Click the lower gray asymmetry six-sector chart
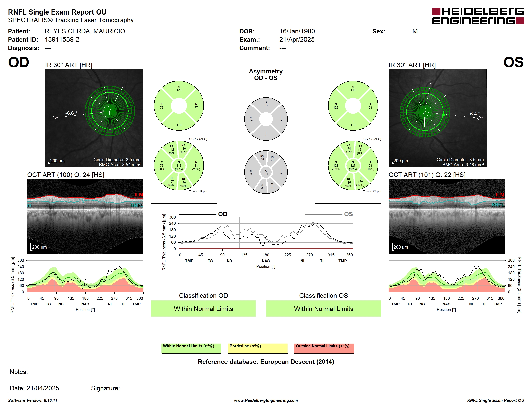Viewport: 532px width, 411px height. [266, 172]
